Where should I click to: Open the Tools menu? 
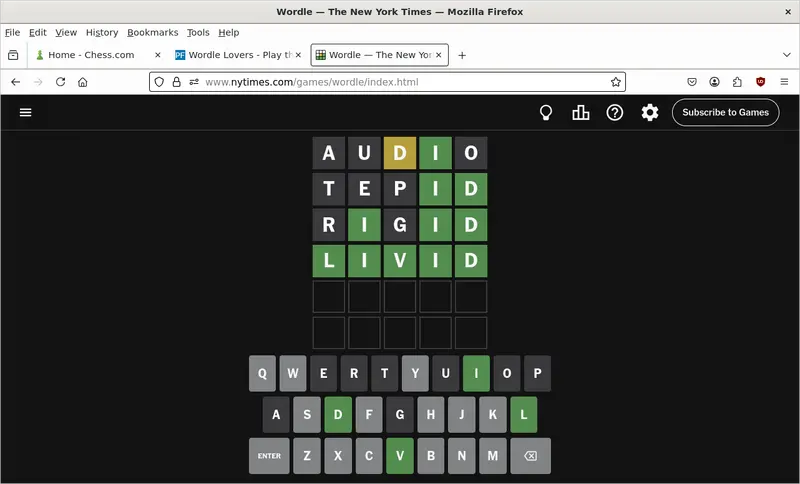(x=198, y=32)
